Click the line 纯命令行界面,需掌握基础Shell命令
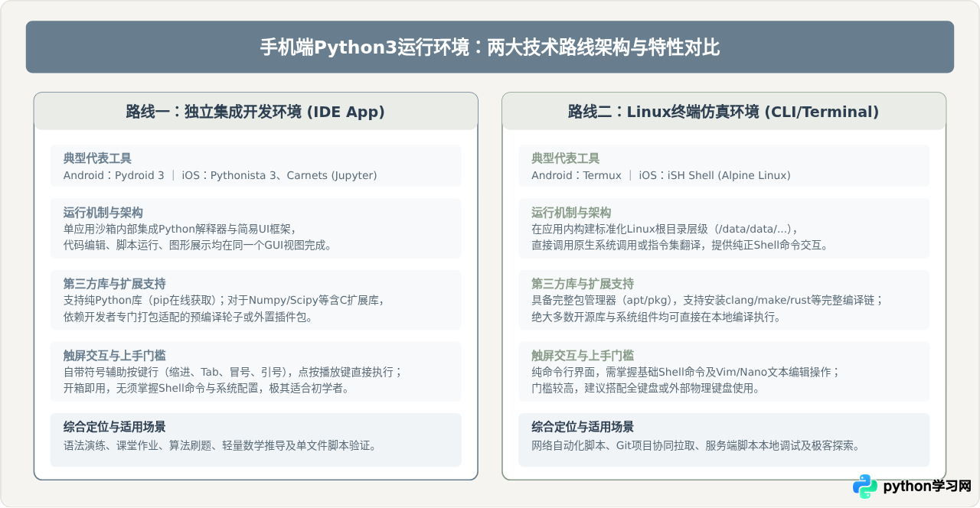This screenshot has width=980, height=508. click(686, 372)
